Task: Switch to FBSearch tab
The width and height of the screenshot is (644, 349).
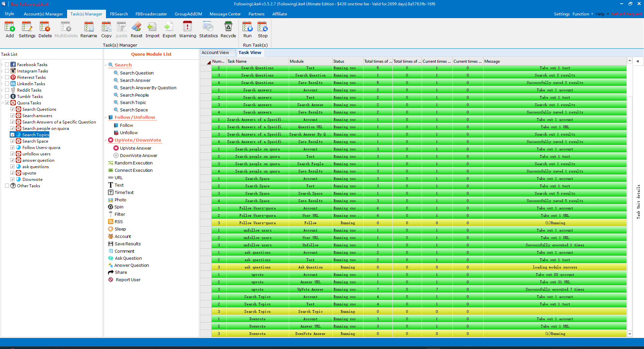Action: point(119,14)
